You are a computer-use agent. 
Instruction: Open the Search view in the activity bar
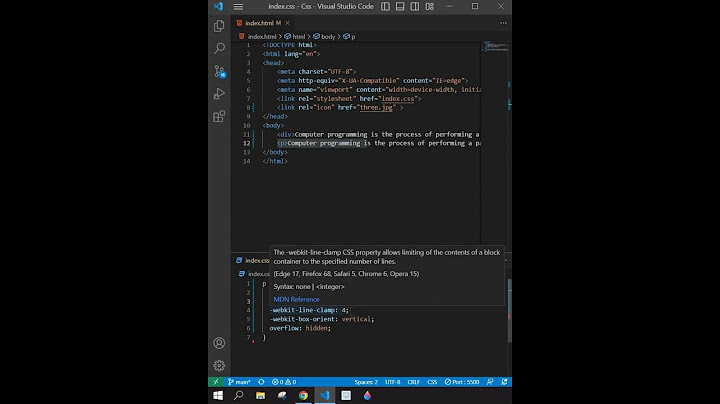point(219,48)
